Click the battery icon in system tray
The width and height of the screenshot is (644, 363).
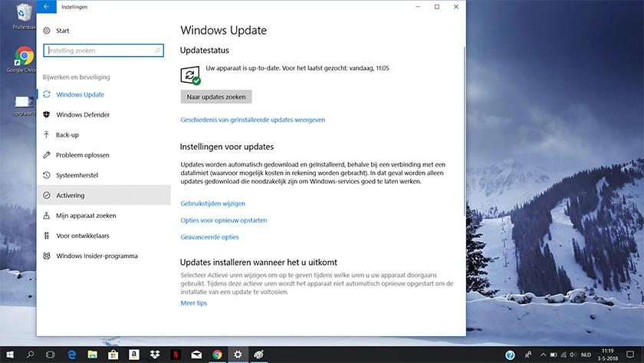tap(554, 355)
